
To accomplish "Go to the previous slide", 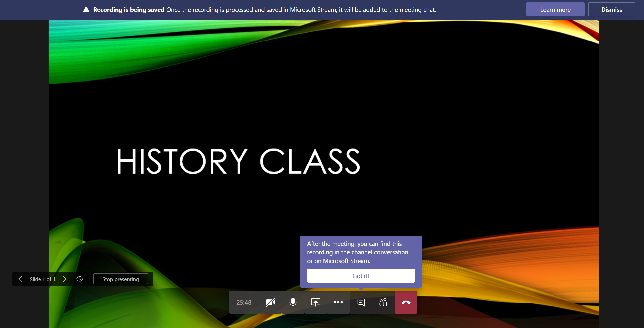I will click(x=21, y=279).
